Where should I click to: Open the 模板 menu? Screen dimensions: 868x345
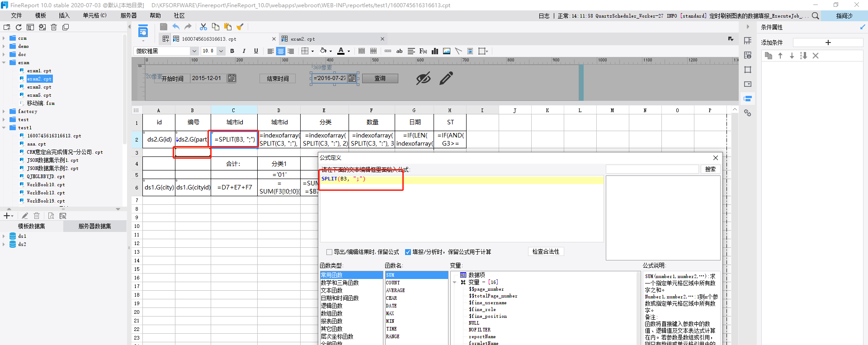[41, 15]
